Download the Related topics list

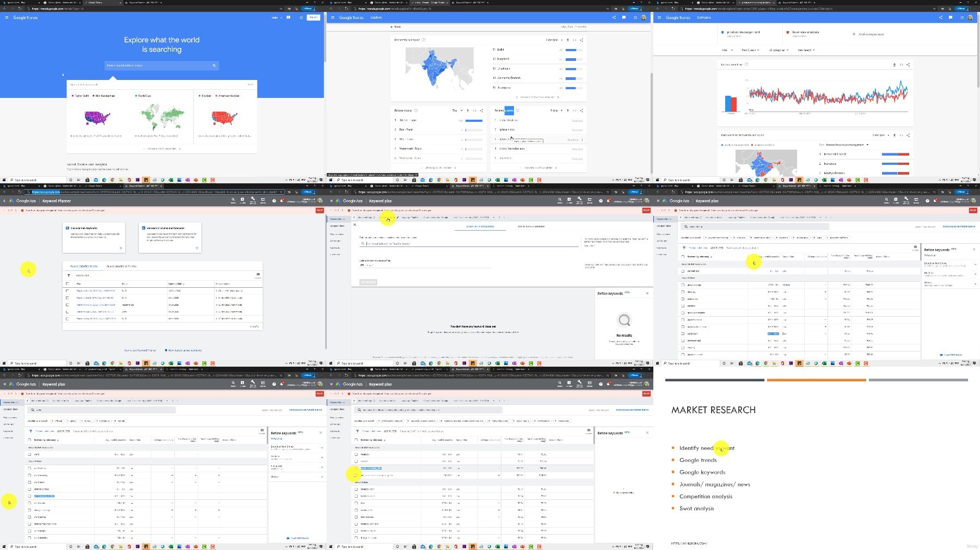click(x=468, y=110)
